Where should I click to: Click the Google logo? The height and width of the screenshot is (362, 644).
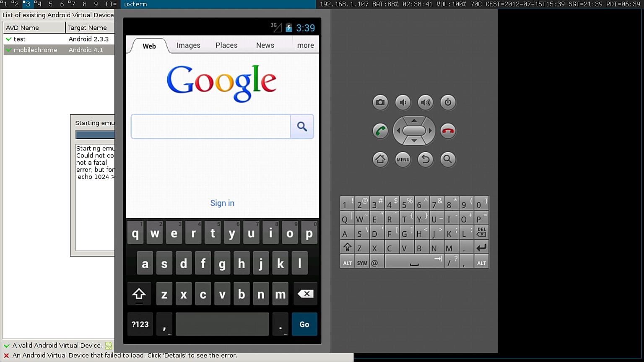point(221,83)
